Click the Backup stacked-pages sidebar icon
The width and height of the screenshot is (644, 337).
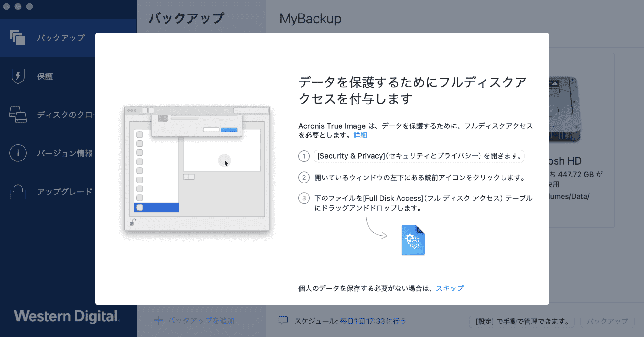click(18, 38)
